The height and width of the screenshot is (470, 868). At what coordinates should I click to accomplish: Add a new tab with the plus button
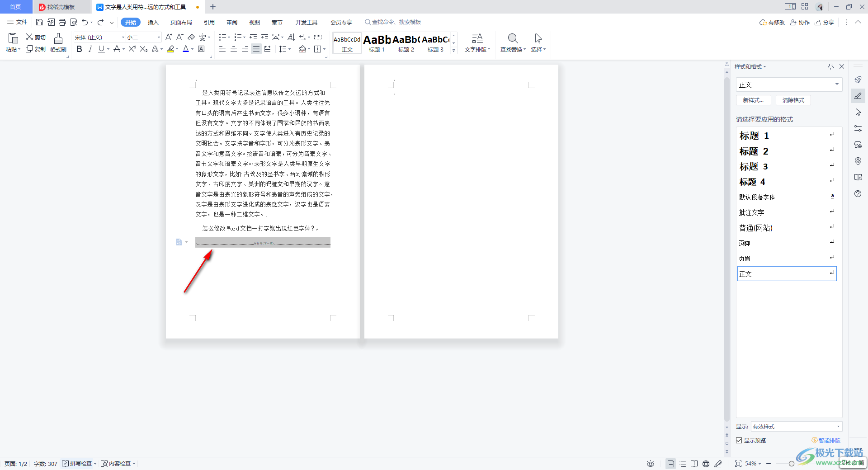pos(213,7)
